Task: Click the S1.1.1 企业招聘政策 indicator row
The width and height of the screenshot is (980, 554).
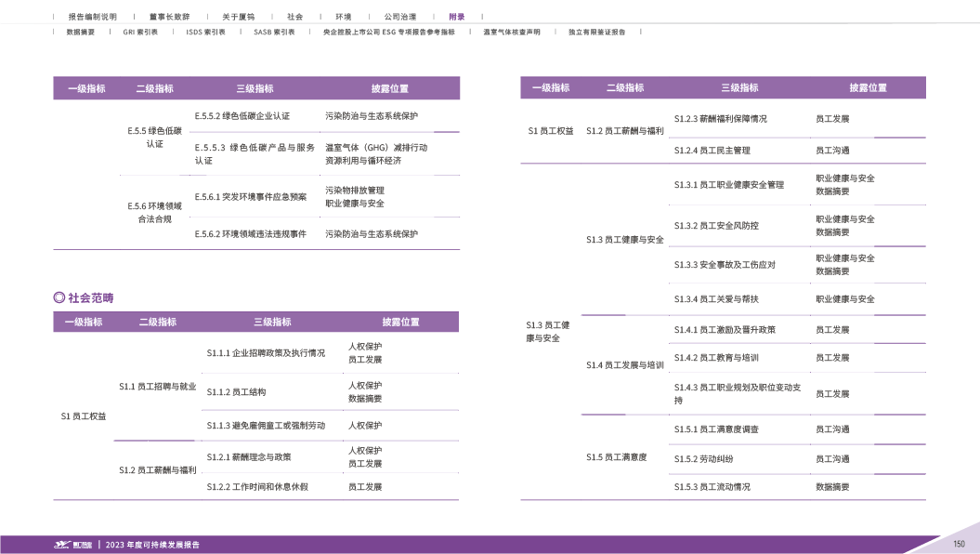Action: (266, 353)
